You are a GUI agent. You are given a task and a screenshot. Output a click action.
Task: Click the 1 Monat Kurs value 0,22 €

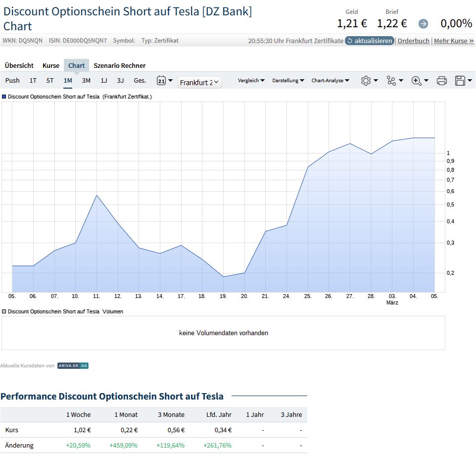point(129,430)
